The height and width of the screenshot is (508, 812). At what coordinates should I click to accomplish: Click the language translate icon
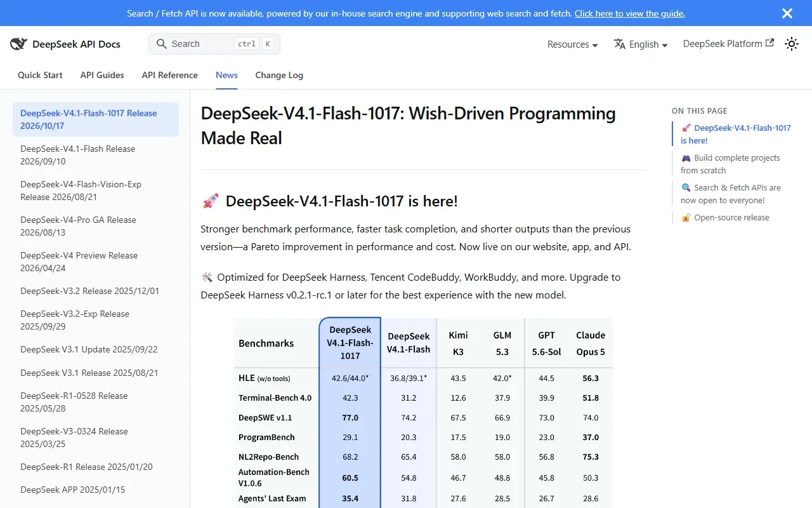620,44
